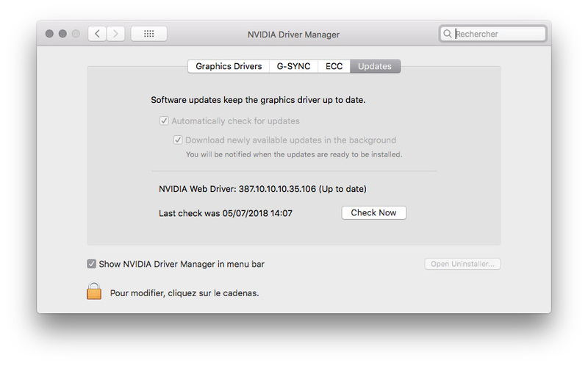Focus the Rechercher search field

(492, 34)
